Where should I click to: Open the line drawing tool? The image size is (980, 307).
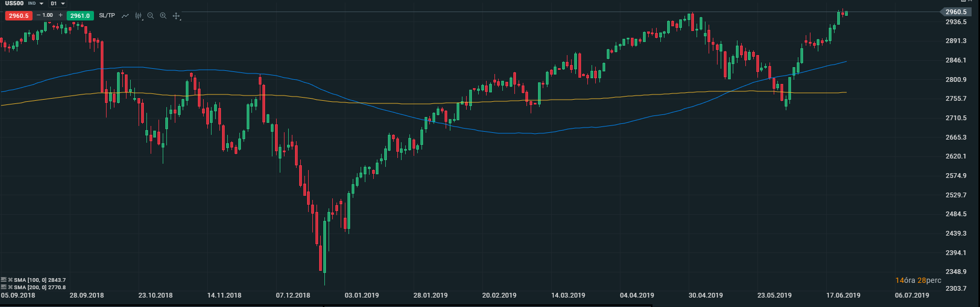point(125,16)
